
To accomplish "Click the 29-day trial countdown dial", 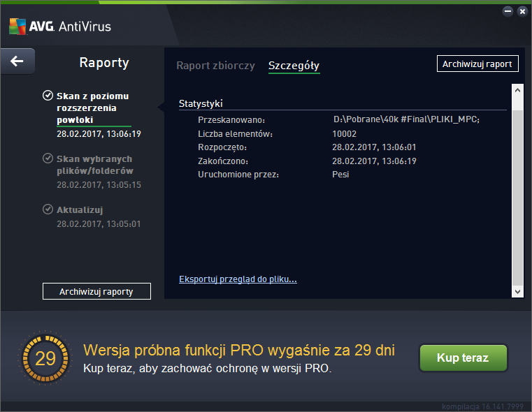I will pos(45,358).
